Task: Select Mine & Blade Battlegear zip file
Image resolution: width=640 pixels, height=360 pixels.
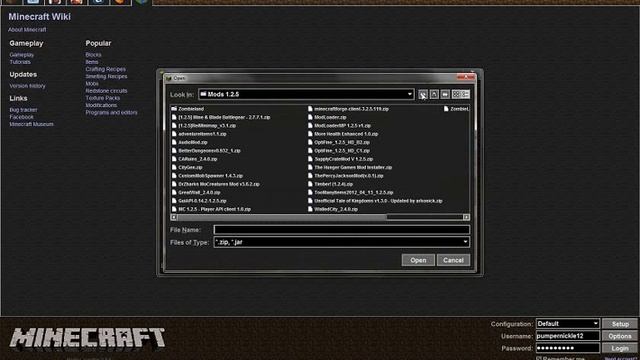Action: pyautogui.click(x=220, y=117)
